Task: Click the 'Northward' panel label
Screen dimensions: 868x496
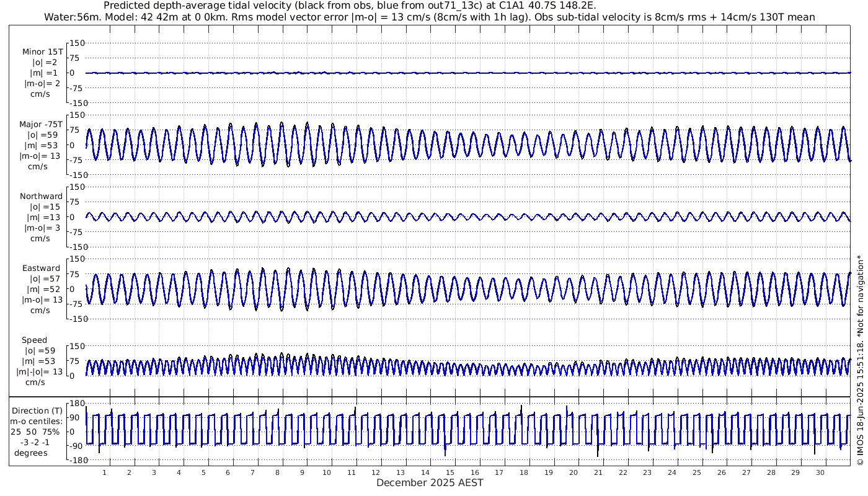Action: pos(41,197)
